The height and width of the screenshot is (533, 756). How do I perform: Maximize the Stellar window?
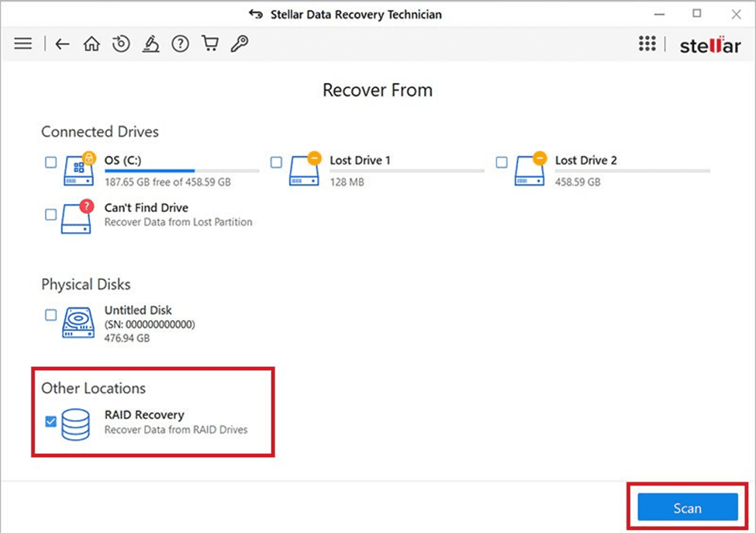tap(697, 13)
